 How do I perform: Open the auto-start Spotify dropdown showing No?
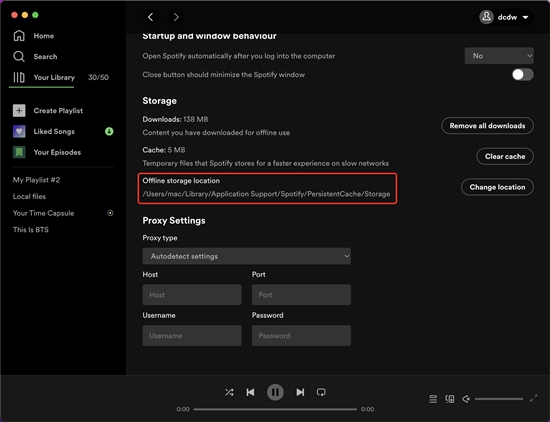499,56
